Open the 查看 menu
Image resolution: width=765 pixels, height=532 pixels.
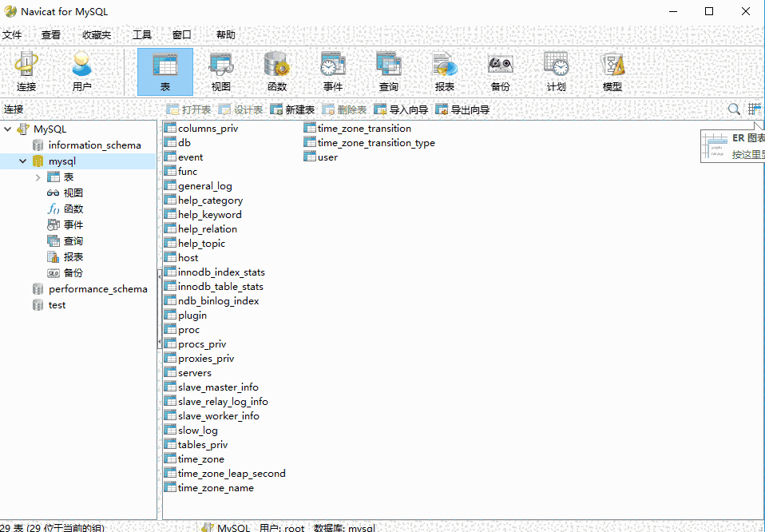pyautogui.click(x=51, y=34)
